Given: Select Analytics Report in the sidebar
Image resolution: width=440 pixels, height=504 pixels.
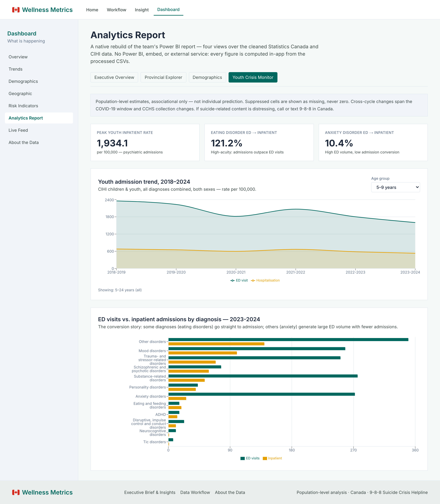Looking at the screenshot, I should click(39, 118).
